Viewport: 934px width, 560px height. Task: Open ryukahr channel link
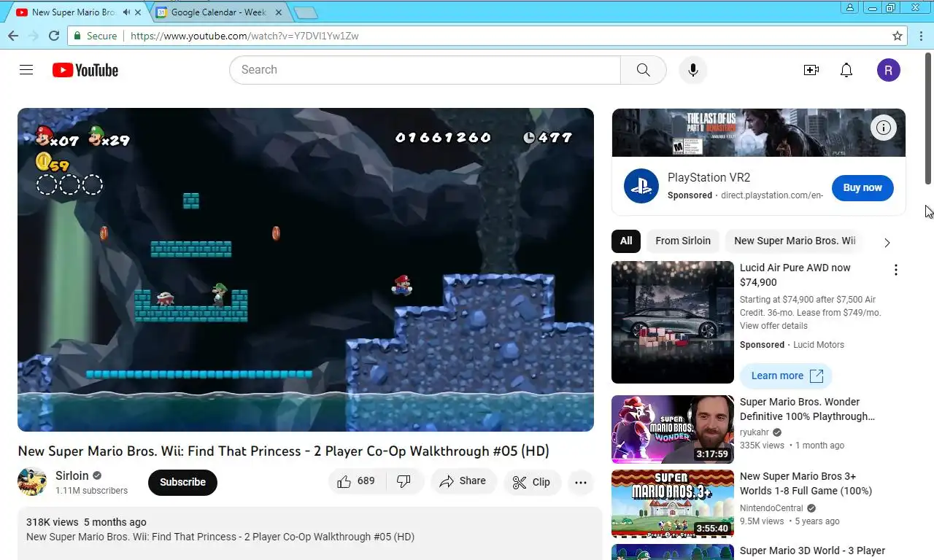tap(754, 432)
